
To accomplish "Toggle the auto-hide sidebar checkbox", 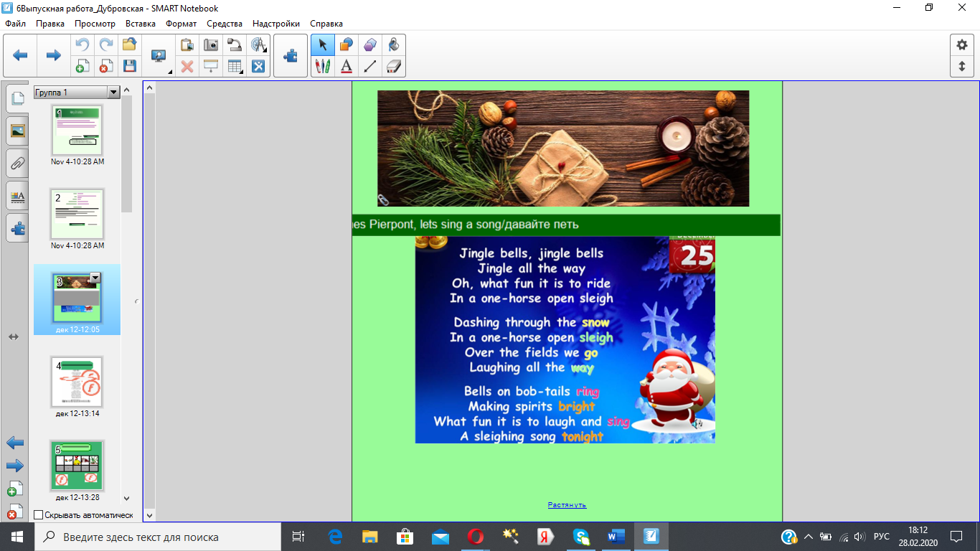I will coord(39,515).
